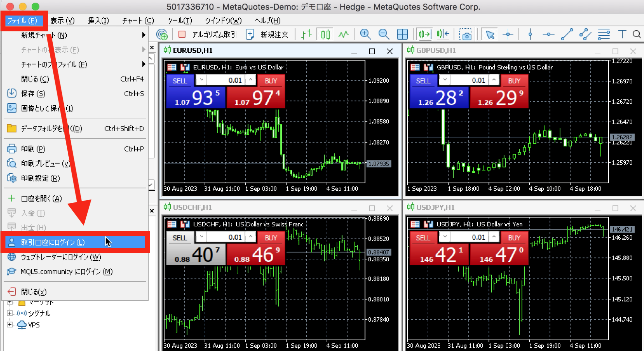Expand the VPS tree node
Viewport: 644px width, 351px height.
click(x=10, y=325)
